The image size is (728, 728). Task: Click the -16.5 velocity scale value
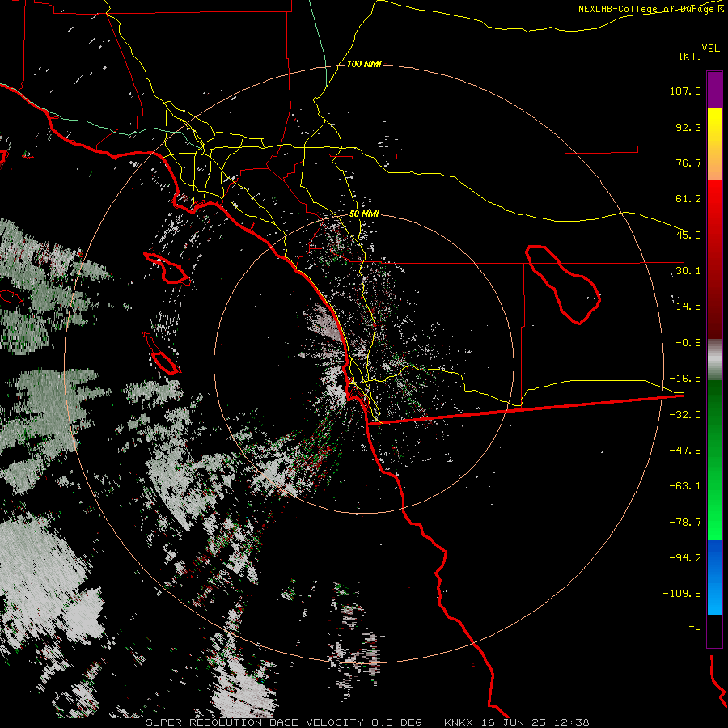click(685, 379)
